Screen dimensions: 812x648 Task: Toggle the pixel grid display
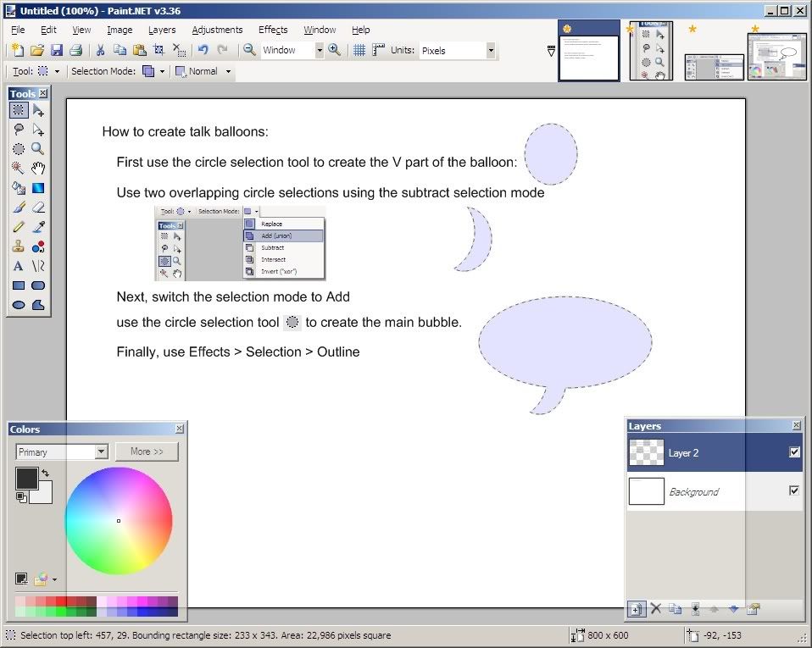359,50
